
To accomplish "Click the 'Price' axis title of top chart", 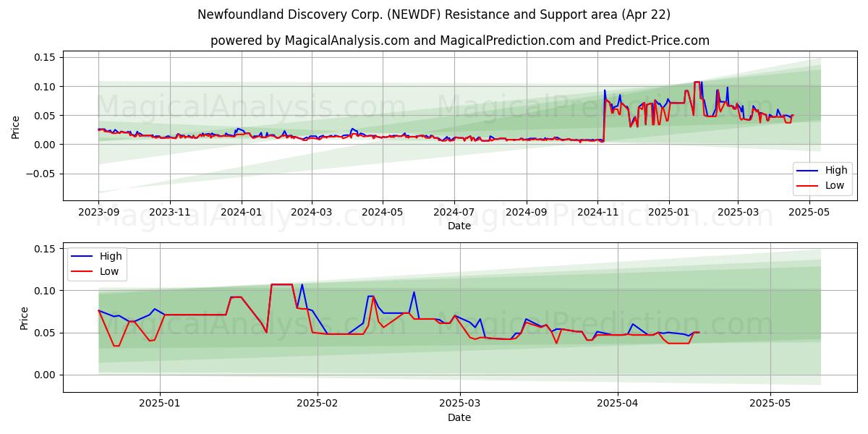I will [x=16, y=126].
